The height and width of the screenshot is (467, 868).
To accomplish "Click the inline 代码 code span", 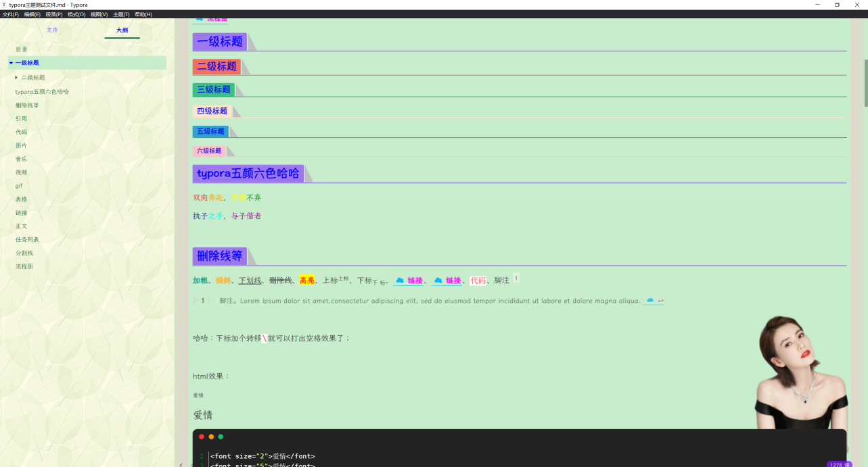I will [x=478, y=280].
